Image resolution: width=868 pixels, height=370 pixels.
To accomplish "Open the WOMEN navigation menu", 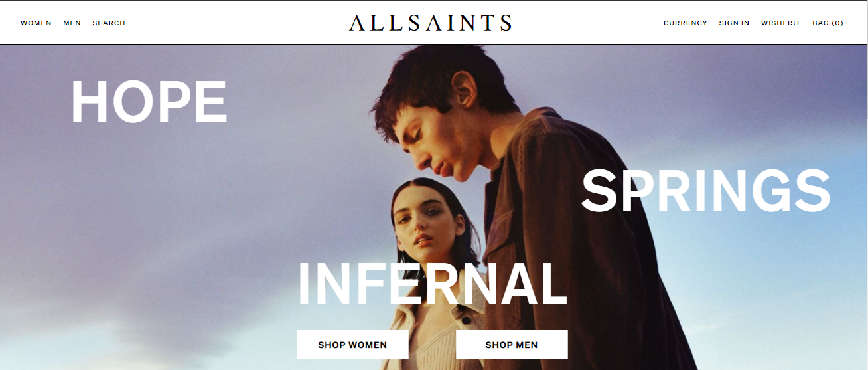I will [36, 23].
